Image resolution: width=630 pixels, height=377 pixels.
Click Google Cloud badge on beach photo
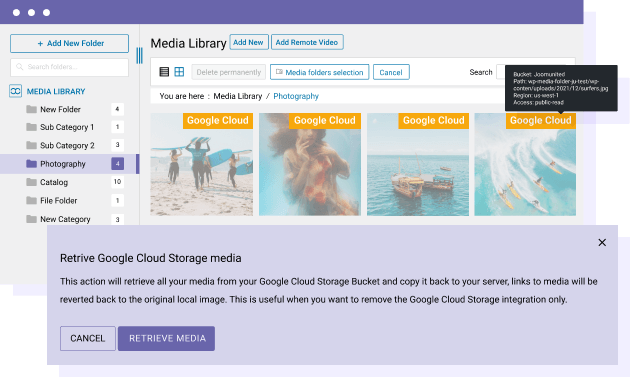218,121
